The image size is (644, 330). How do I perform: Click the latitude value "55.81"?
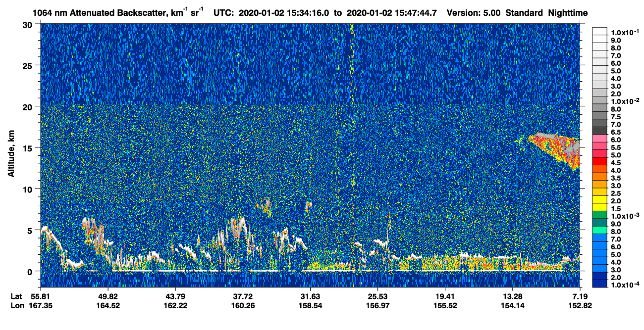[40, 296]
